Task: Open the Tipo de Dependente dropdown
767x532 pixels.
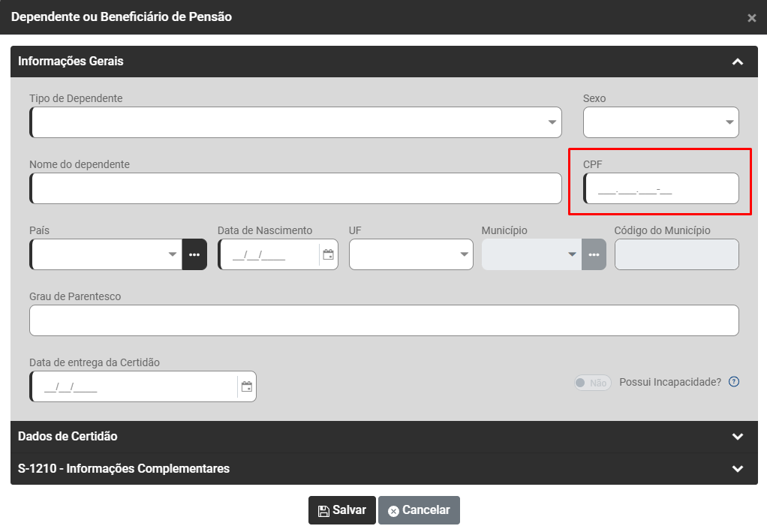Action: (x=296, y=122)
